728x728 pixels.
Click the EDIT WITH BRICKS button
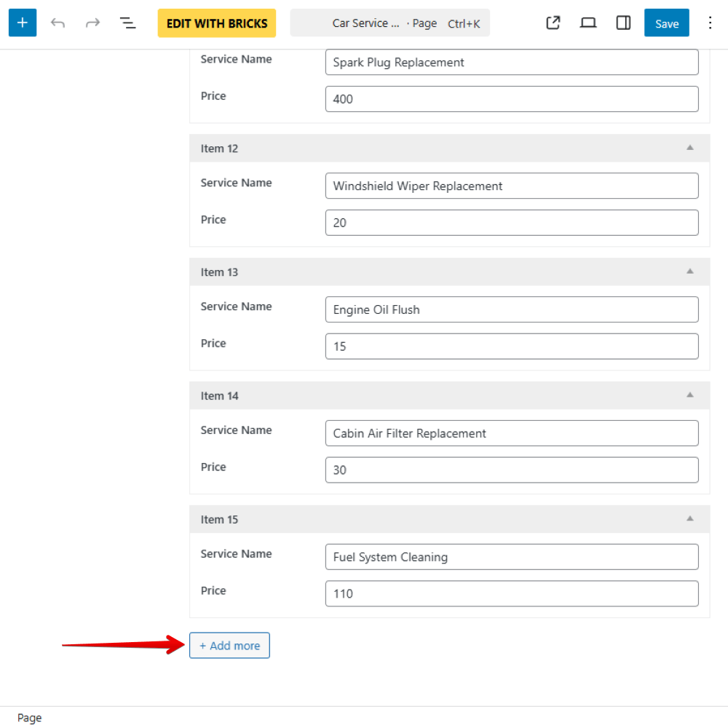coord(216,23)
